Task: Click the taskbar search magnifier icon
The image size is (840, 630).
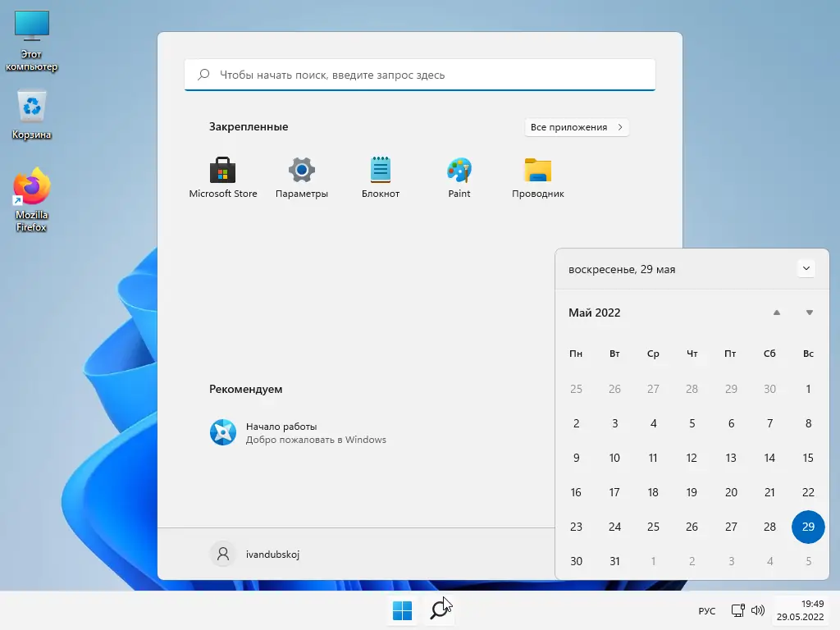Action: click(x=441, y=610)
